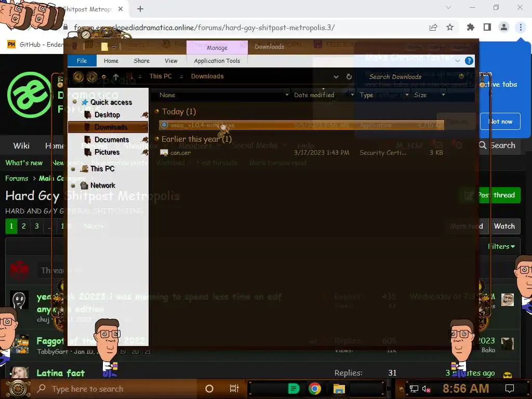Open a new Chrome tab with plus button
The height and width of the screenshot is (399, 532).
click(140, 9)
